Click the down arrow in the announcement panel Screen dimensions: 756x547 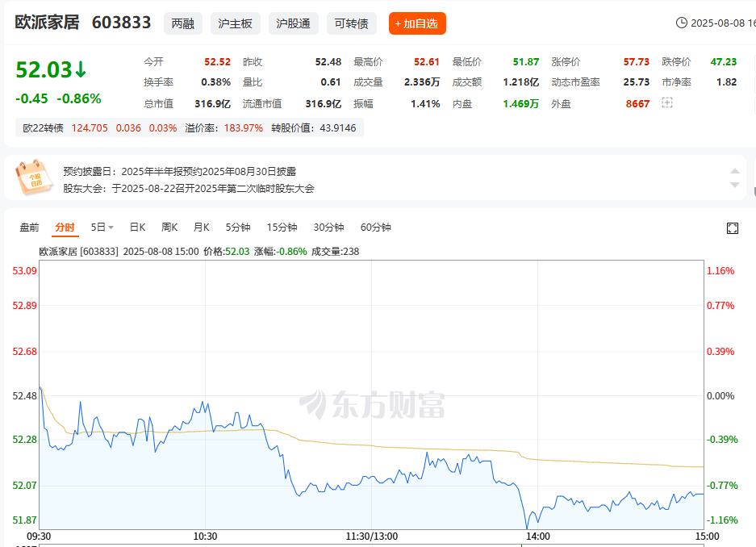point(735,185)
